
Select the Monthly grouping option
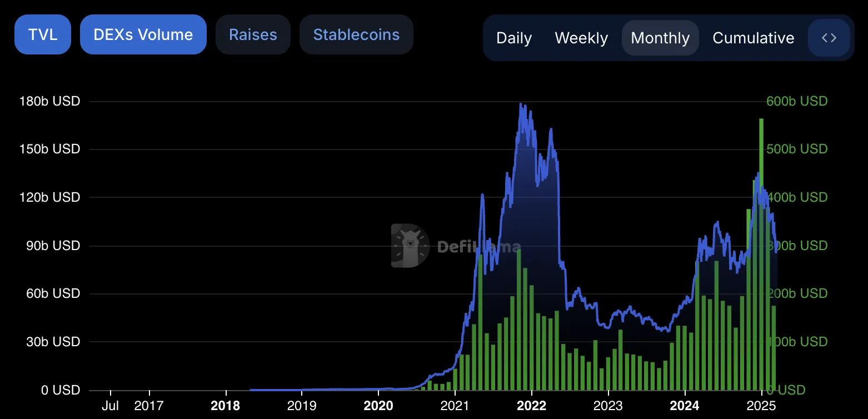tap(660, 38)
